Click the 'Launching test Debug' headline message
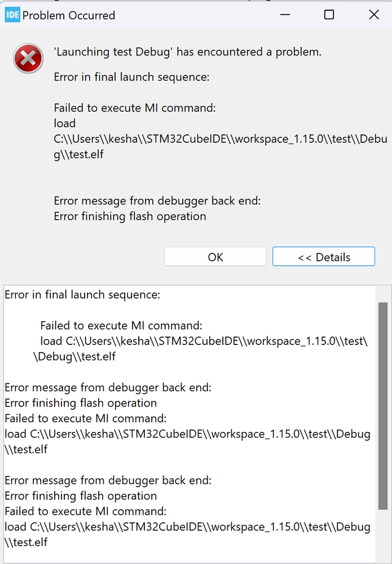 point(187,52)
